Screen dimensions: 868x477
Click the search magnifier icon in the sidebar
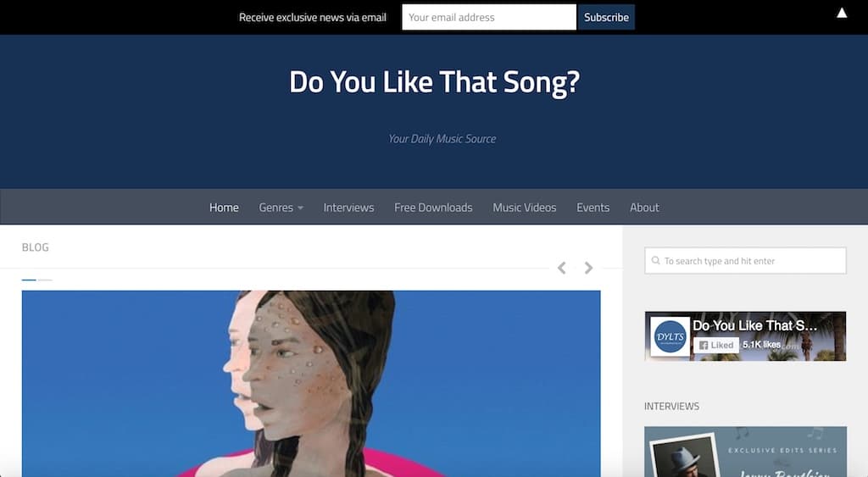point(655,260)
